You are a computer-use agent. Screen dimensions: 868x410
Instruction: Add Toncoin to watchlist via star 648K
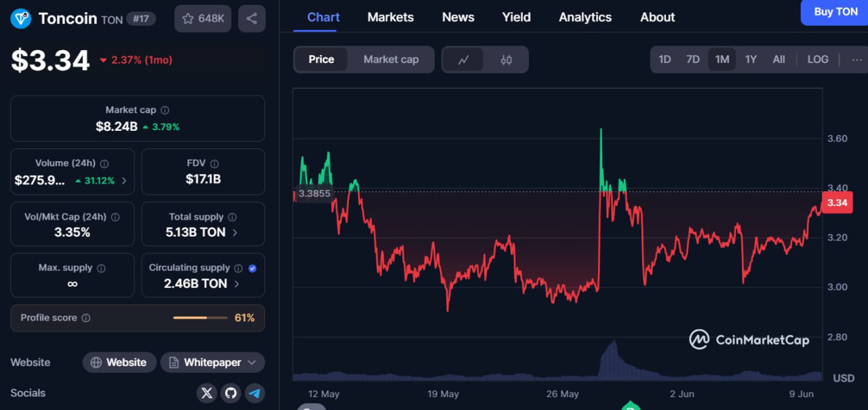tap(203, 18)
